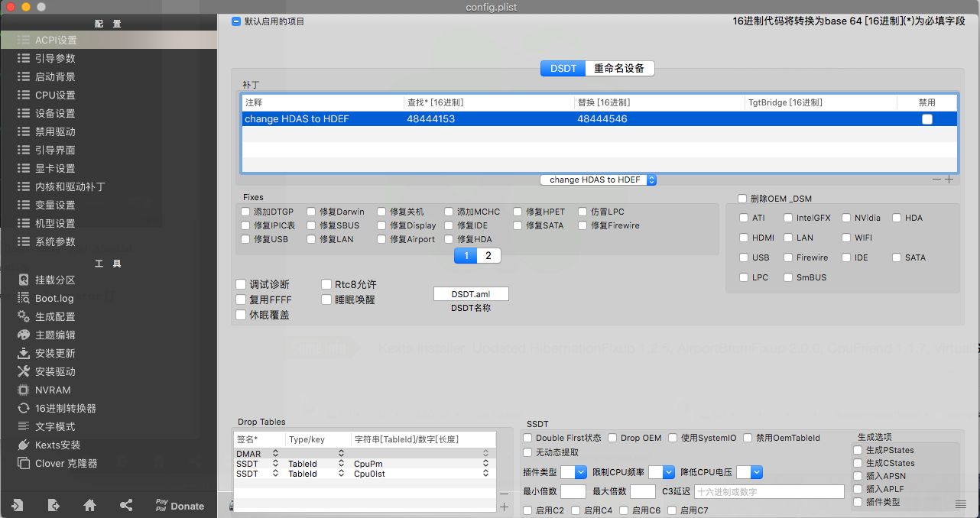
Task: Open the string stepper of CpuPm row
Action: [x=485, y=464]
